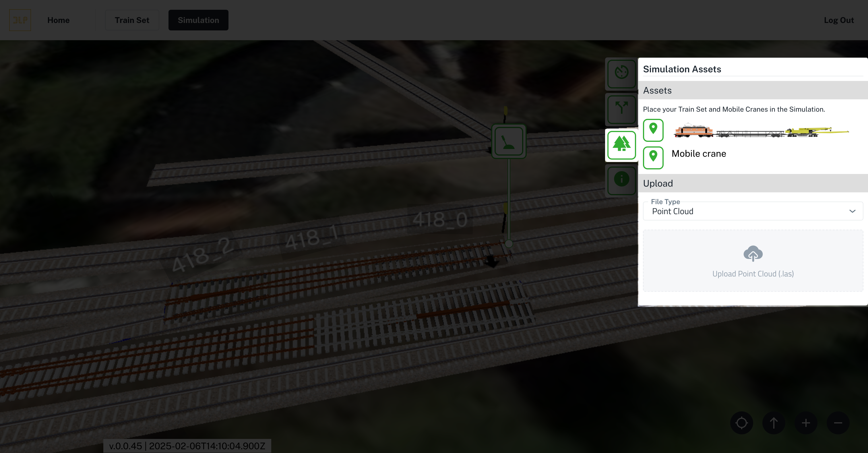Click the Mobile crane placement pin icon
This screenshot has height=453, width=868.
(653, 157)
